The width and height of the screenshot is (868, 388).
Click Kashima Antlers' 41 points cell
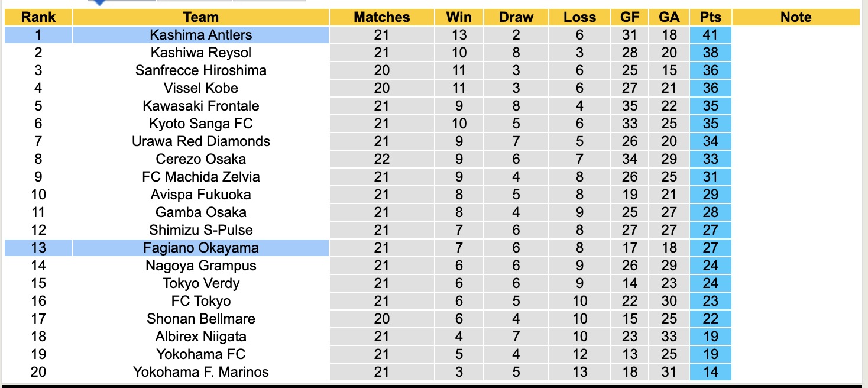[x=710, y=35]
